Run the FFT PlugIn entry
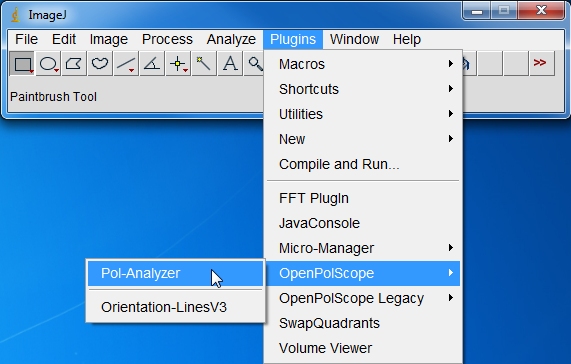571x364 pixels. 363,198
